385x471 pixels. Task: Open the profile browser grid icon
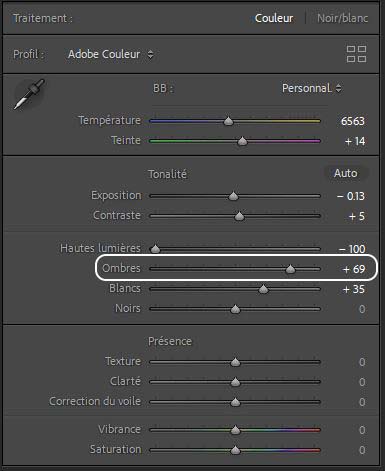356,54
